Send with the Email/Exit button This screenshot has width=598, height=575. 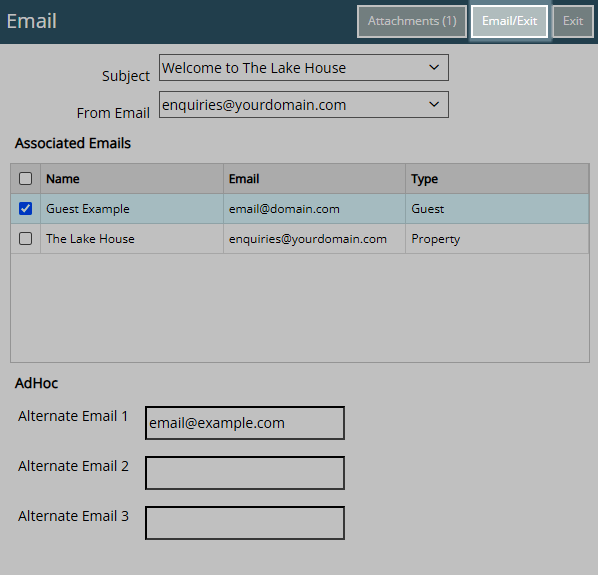(510, 21)
